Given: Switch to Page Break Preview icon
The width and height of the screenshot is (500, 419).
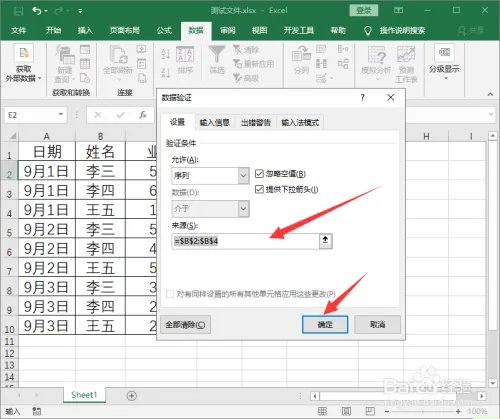Looking at the screenshot, I should click(370, 411).
